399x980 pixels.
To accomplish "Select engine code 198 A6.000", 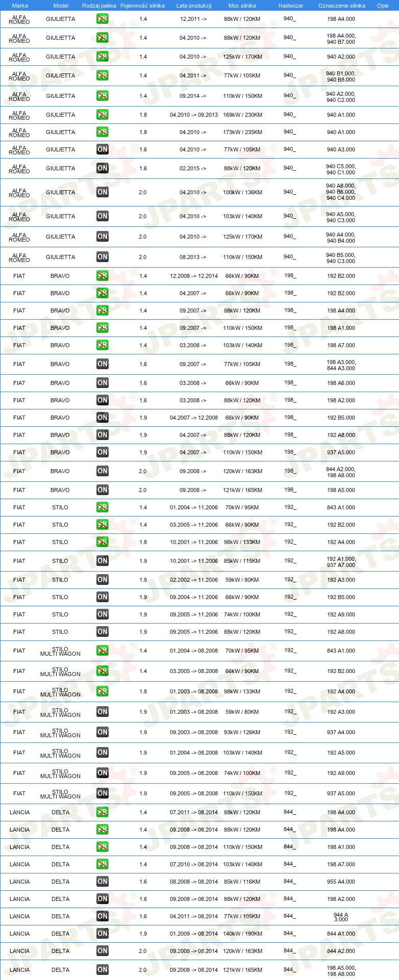I will pos(341,383).
